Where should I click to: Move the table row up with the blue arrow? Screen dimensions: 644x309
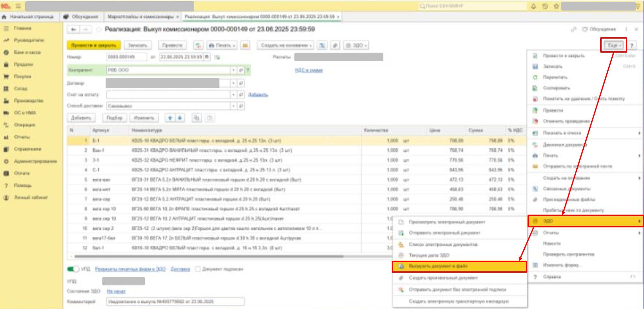[x=170, y=118]
